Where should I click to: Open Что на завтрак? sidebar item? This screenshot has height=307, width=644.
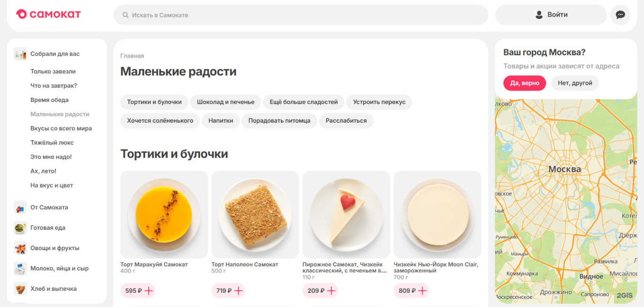(x=54, y=85)
